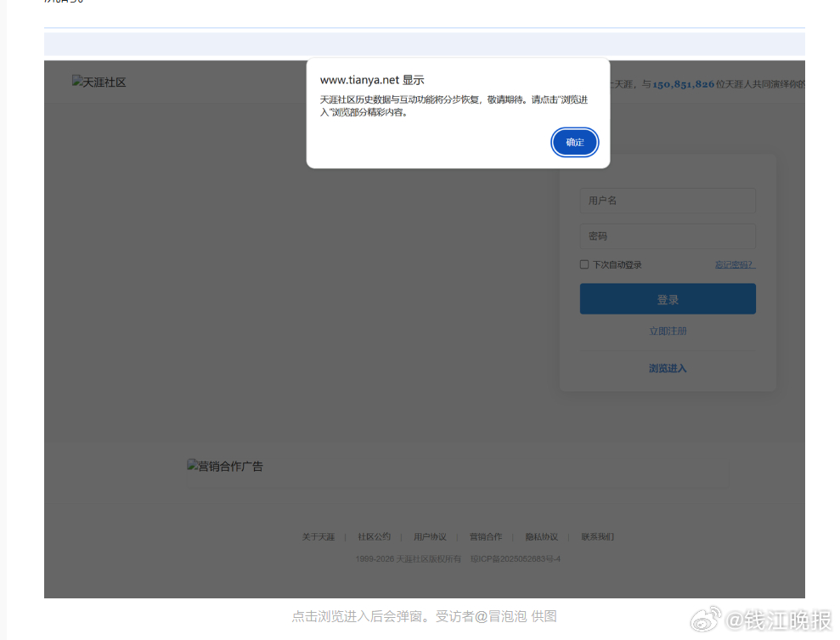
Task: Click the www.tianya.net 显示 dialog title
Action: click(372, 80)
